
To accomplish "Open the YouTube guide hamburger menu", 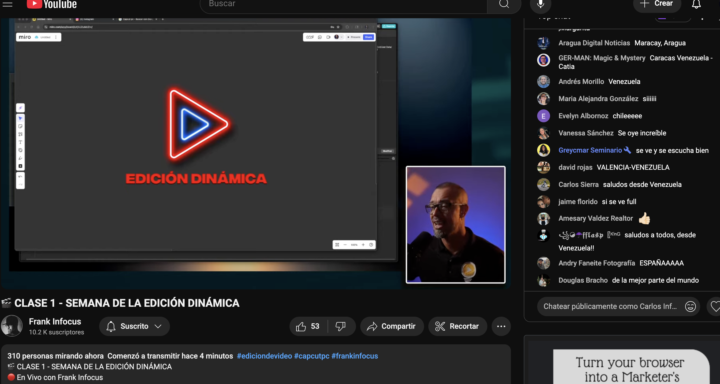I will [8, 4].
